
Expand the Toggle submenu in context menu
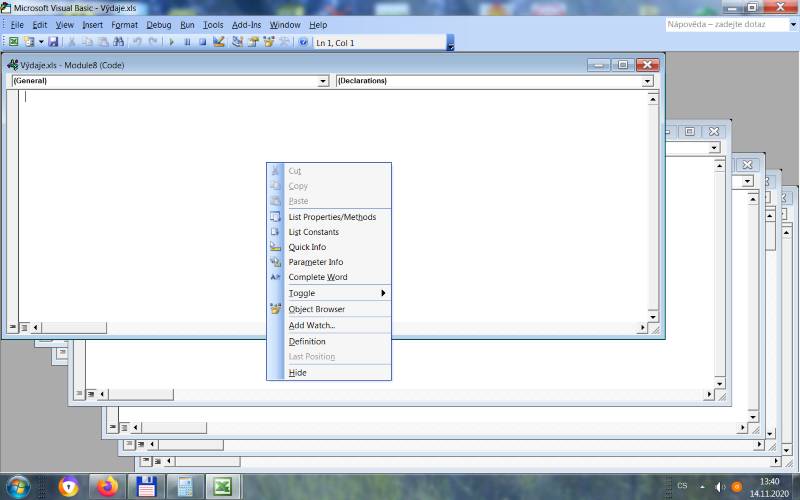(x=329, y=293)
